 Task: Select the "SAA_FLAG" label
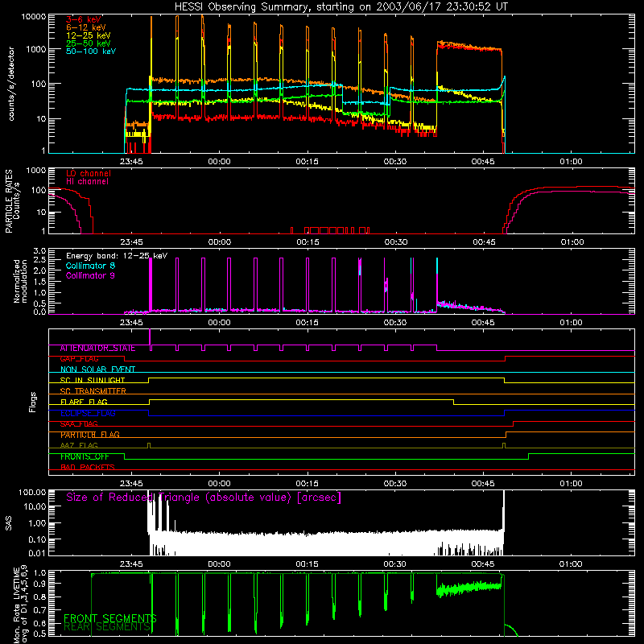(79, 424)
